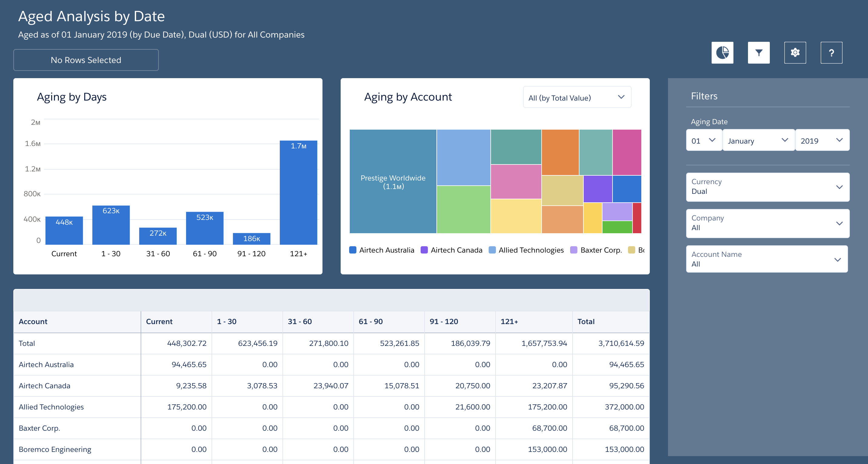This screenshot has height=464, width=868.
Task: Select Boremco Engineering in the table
Action: (x=55, y=449)
